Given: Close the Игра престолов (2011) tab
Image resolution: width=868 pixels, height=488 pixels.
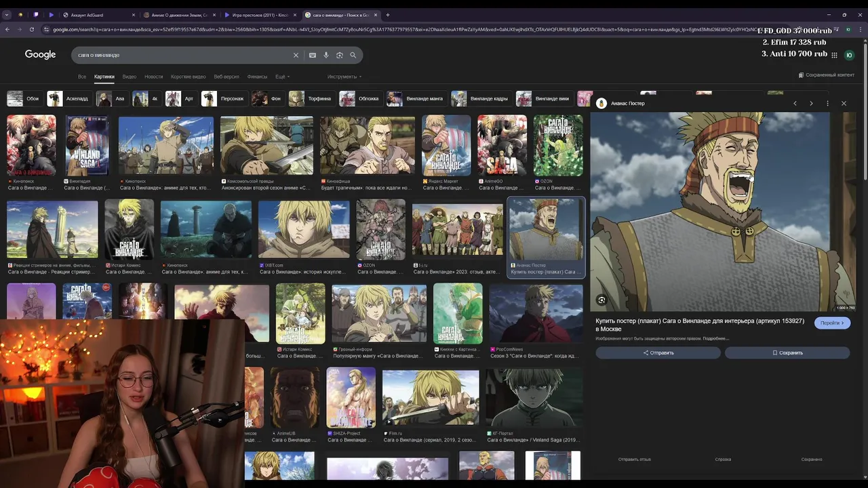Looking at the screenshot, I should coord(296,14).
